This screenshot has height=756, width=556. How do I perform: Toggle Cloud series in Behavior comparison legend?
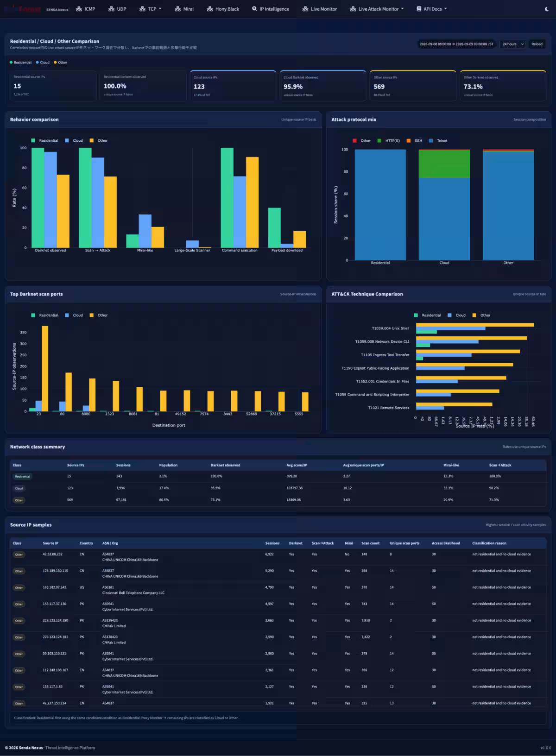click(74, 140)
